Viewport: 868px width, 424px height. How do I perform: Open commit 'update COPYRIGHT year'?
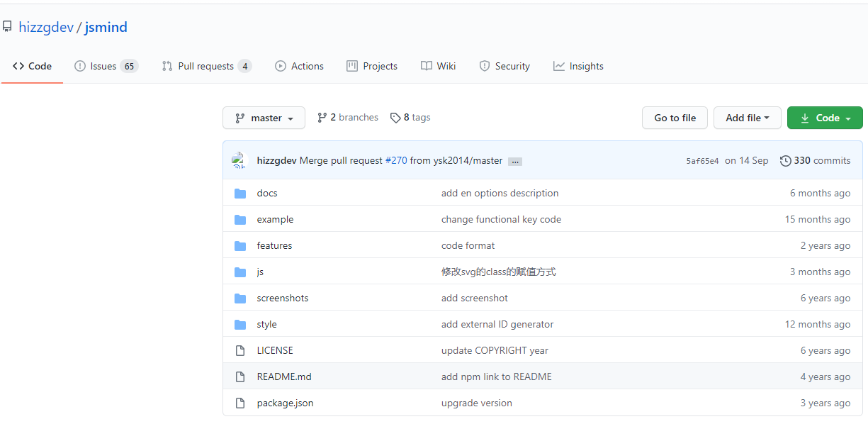tap(495, 350)
